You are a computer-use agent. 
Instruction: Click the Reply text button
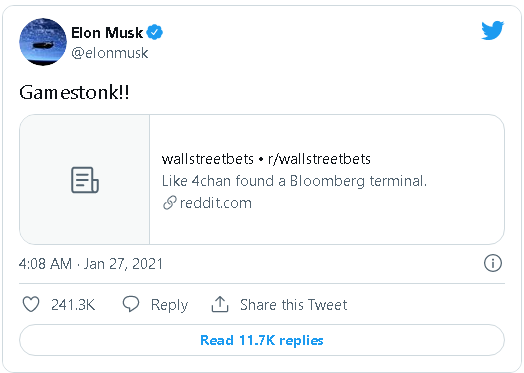[169, 305]
